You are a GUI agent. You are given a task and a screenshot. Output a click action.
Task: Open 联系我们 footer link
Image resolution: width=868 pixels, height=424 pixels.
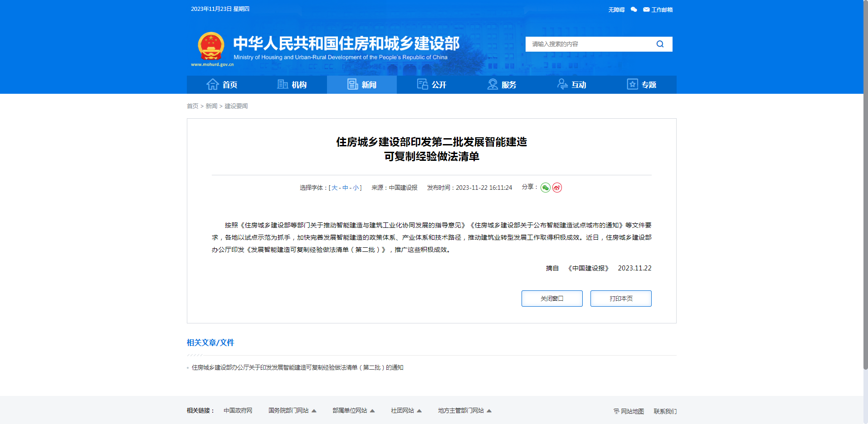pos(665,411)
